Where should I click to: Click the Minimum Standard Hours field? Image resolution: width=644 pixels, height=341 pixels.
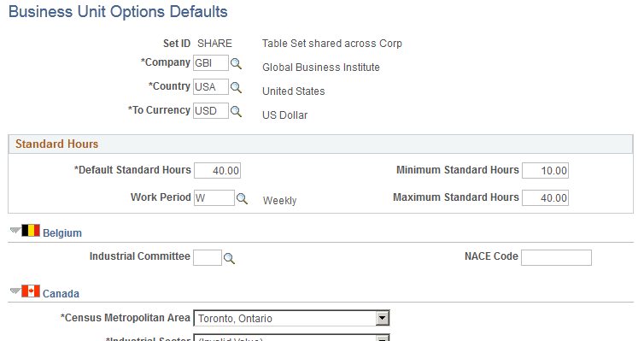(545, 171)
